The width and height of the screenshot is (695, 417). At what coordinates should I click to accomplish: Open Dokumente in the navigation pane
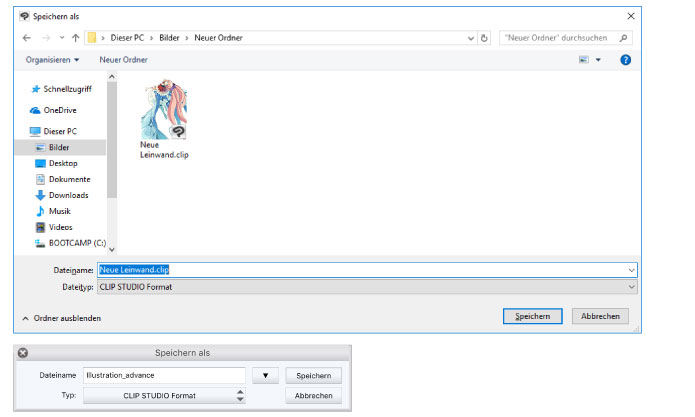(x=63, y=179)
